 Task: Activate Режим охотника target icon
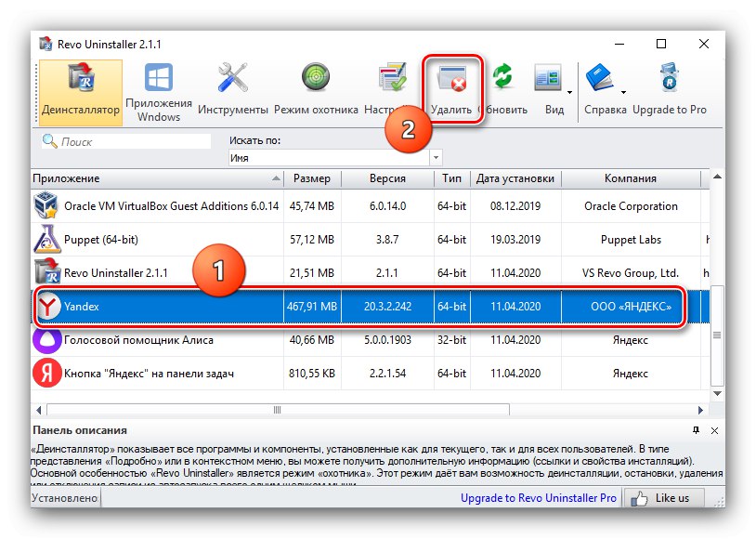tap(316, 77)
